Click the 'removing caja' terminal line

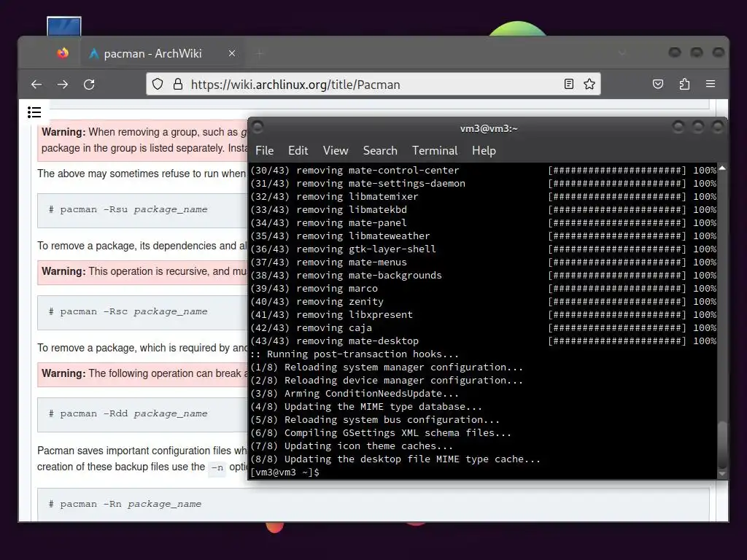tap(483, 327)
